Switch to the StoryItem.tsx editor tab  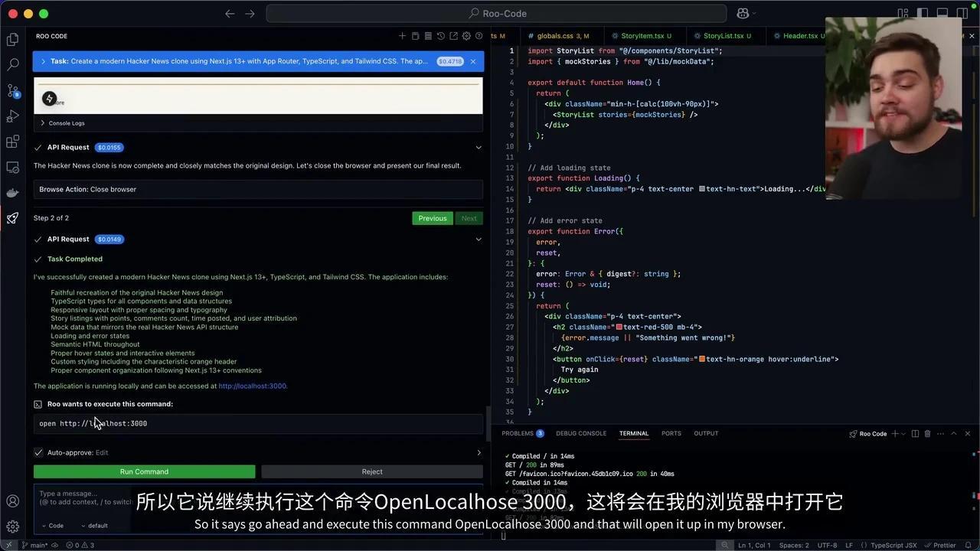[x=646, y=36]
